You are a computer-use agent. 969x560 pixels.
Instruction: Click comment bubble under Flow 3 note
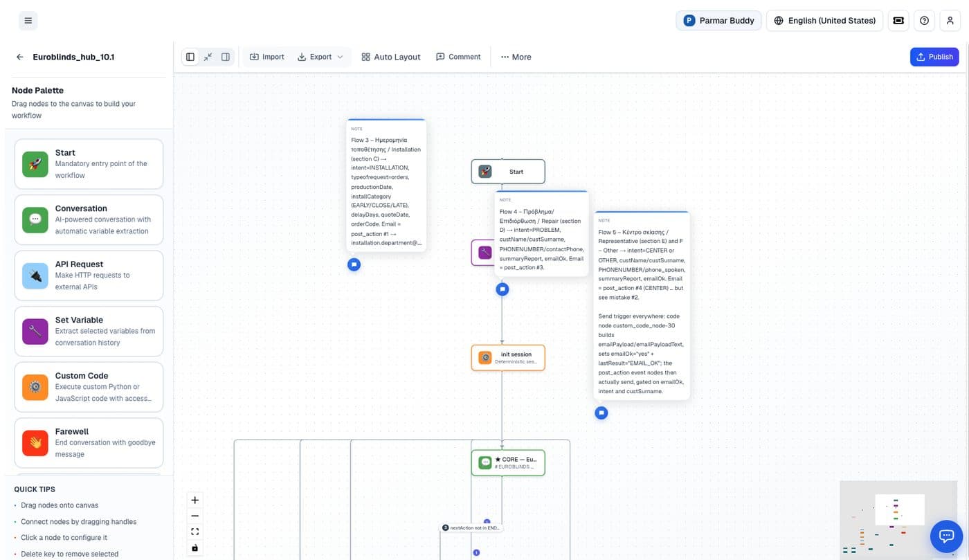coord(354,264)
